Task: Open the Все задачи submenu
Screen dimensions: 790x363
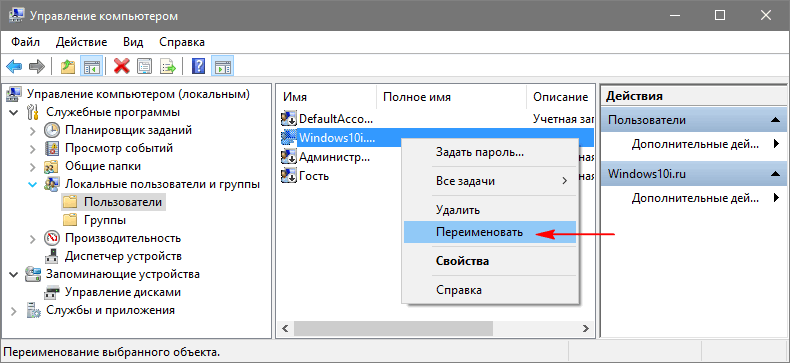Action: point(490,180)
